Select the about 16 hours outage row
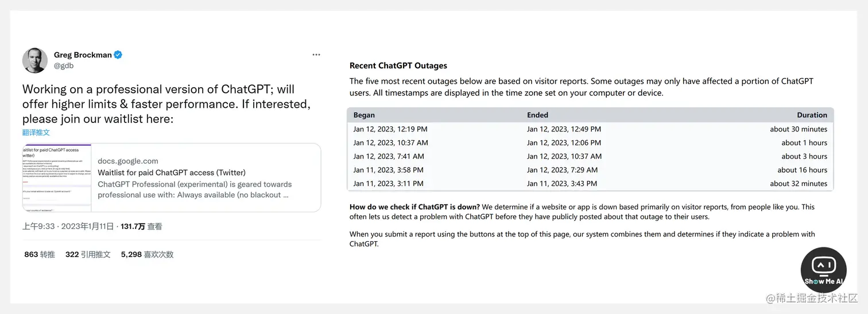This screenshot has width=868, height=314. pyautogui.click(x=590, y=170)
